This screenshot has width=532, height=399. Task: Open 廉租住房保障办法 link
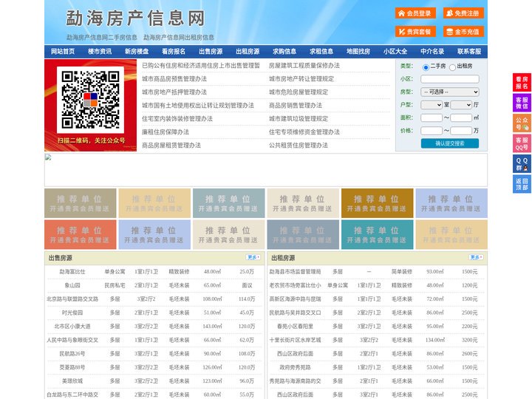tap(166, 132)
